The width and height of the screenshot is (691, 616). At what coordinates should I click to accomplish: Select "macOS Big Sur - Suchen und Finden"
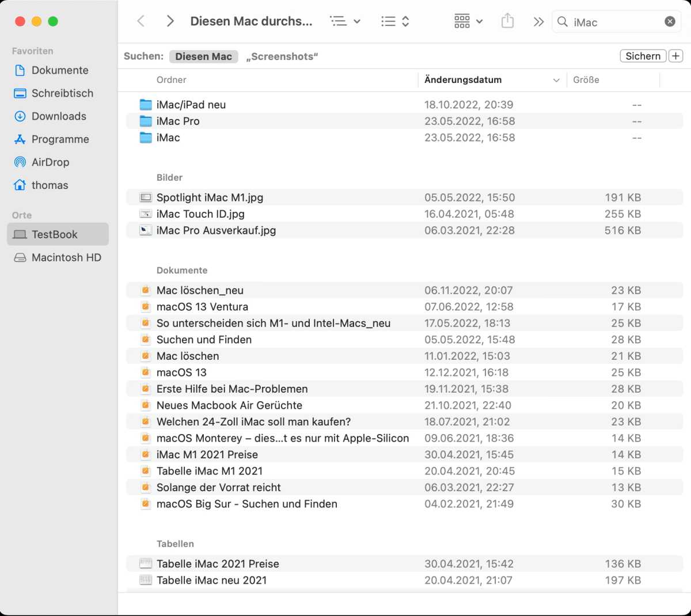pos(405,504)
